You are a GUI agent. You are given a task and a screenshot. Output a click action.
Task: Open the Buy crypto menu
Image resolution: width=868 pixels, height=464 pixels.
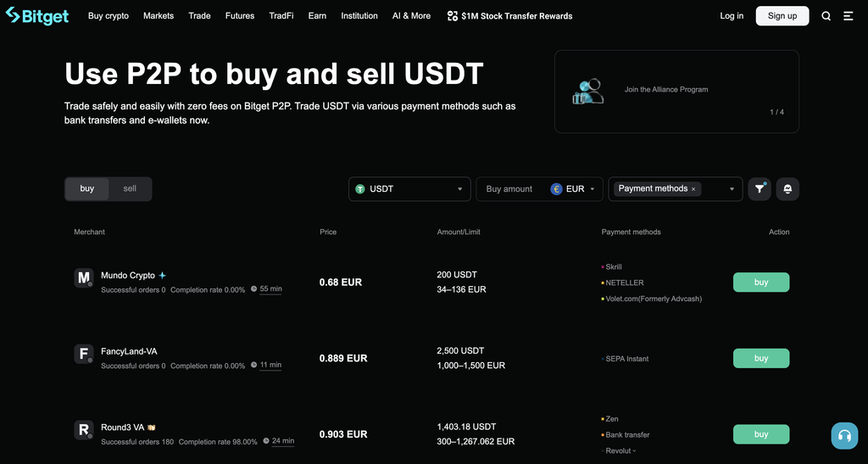click(x=108, y=16)
